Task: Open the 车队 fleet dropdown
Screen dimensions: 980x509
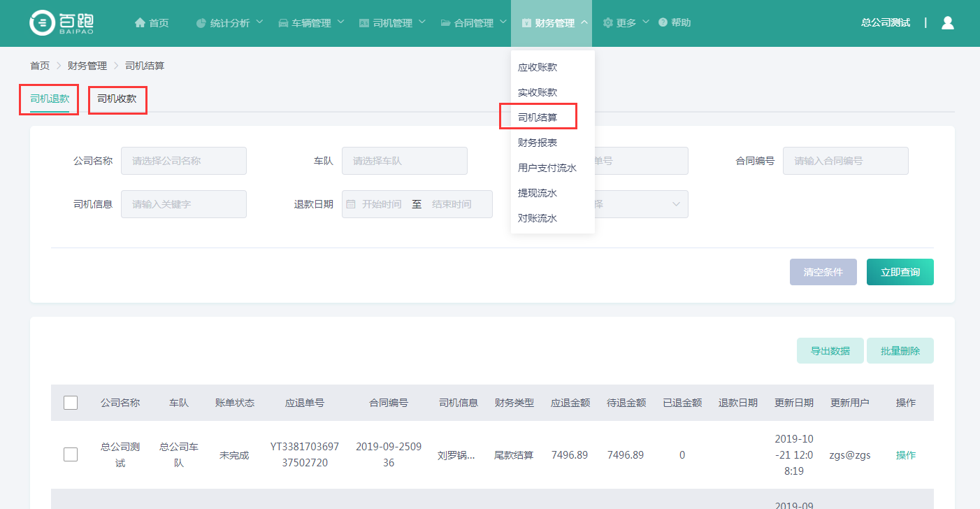Action: point(404,161)
